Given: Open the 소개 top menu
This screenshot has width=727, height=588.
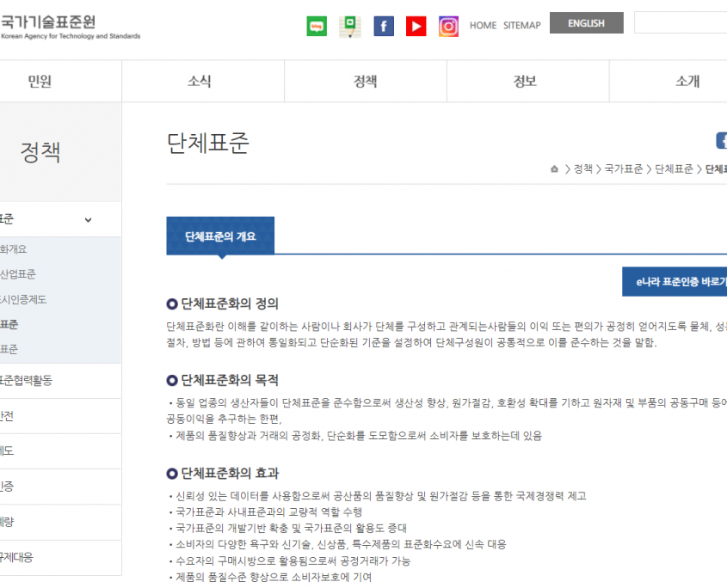Looking at the screenshot, I should point(687,82).
